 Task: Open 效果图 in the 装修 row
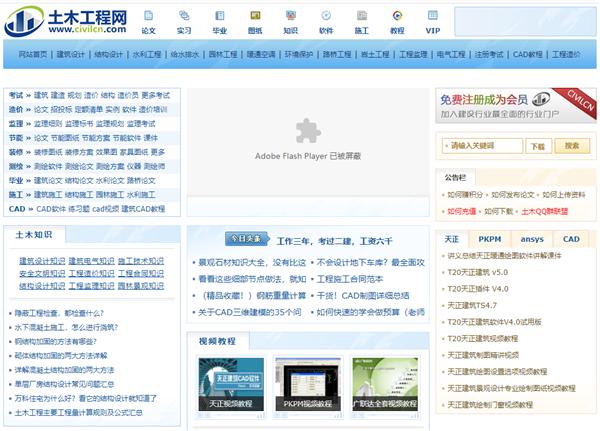tap(106, 152)
